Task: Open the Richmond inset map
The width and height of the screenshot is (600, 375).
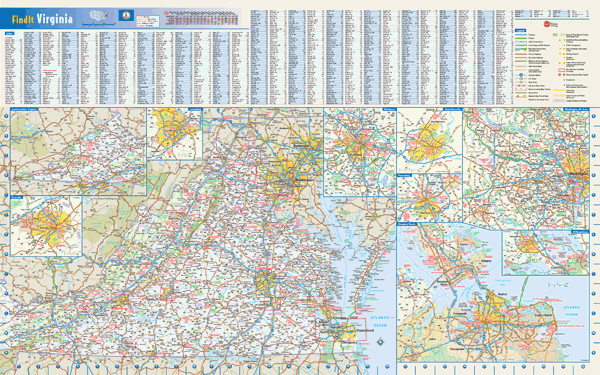Action: (x=360, y=152)
